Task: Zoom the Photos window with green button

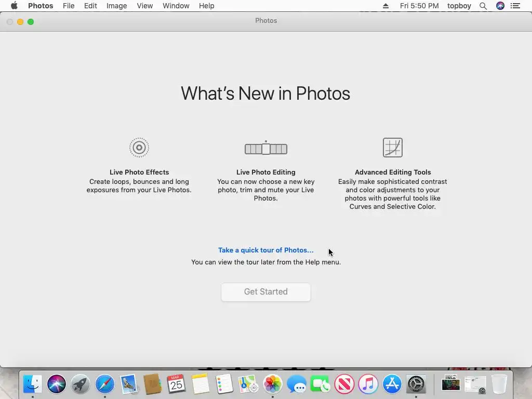Action: coord(31,22)
